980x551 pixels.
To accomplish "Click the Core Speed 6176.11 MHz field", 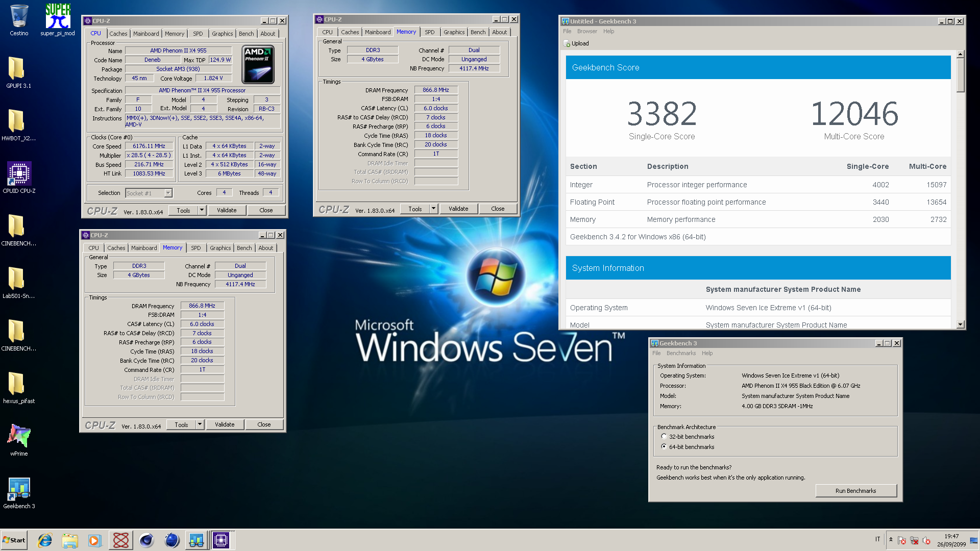I will (x=149, y=146).
